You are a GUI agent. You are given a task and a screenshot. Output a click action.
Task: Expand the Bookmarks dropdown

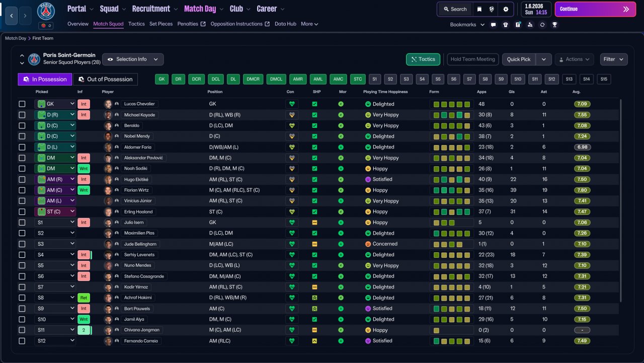coord(467,24)
